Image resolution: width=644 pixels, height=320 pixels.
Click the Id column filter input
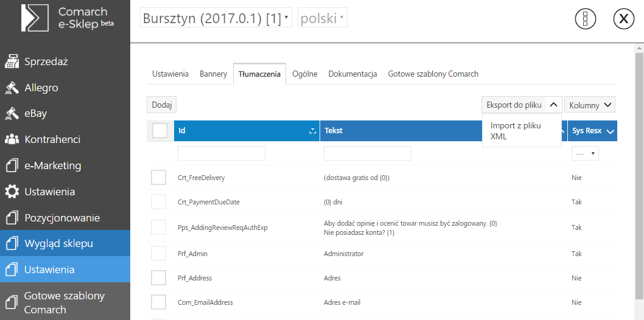point(222,153)
